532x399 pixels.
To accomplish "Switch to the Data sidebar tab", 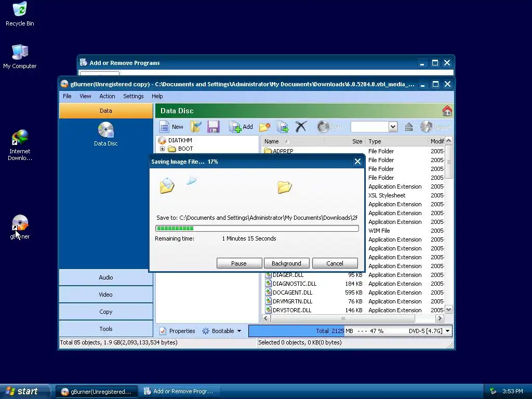I will click(x=106, y=111).
